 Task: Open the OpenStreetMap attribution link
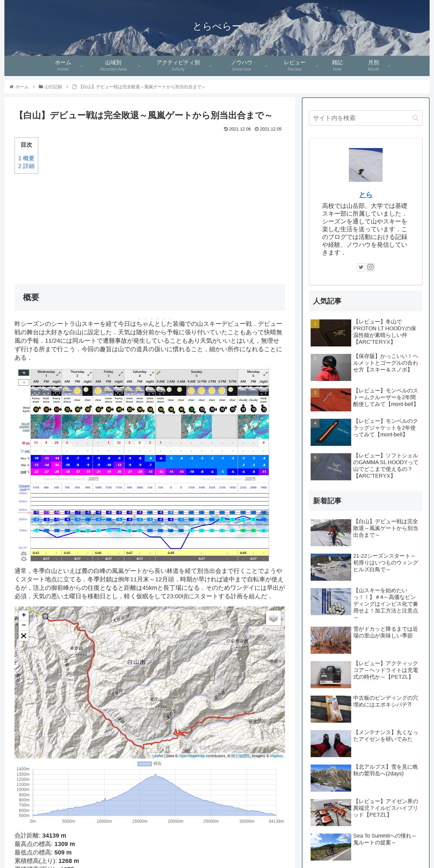192,756
